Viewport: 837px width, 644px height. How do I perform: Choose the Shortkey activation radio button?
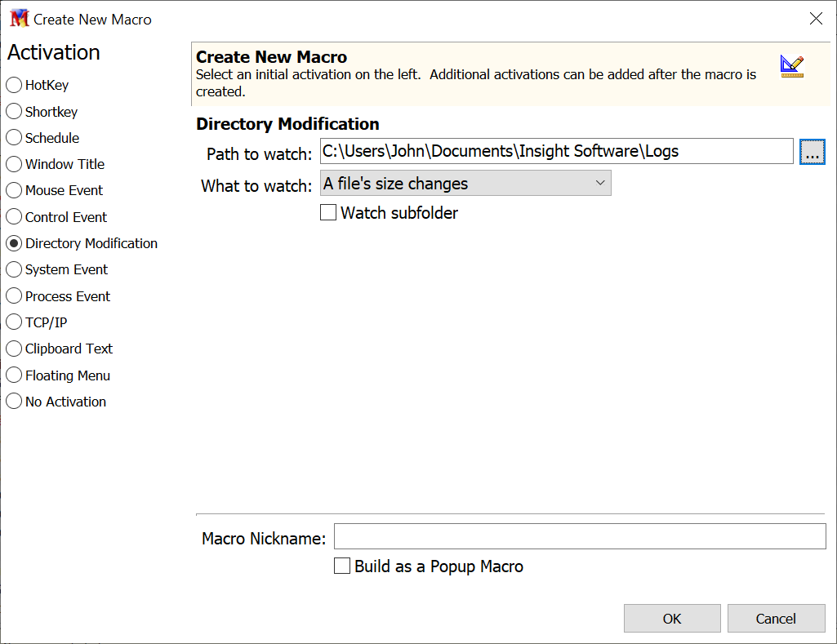coord(14,112)
